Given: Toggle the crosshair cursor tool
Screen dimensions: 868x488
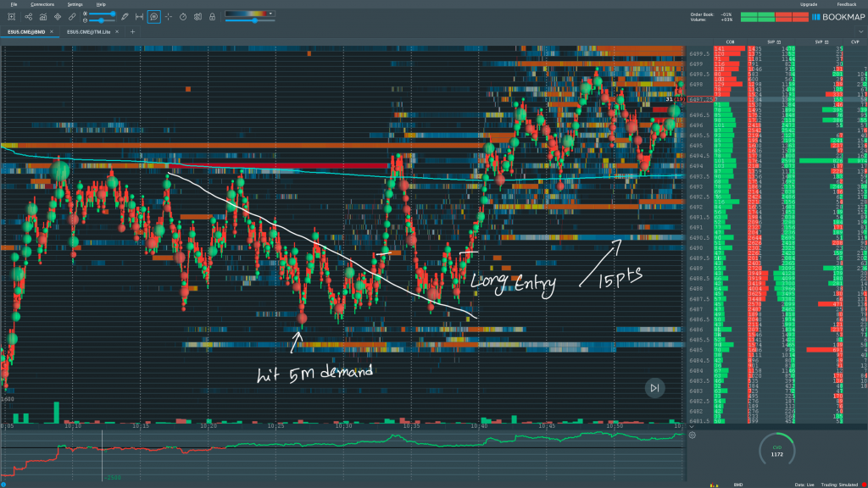Looking at the screenshot, I should pyautogui.click(x=169, y=17).
